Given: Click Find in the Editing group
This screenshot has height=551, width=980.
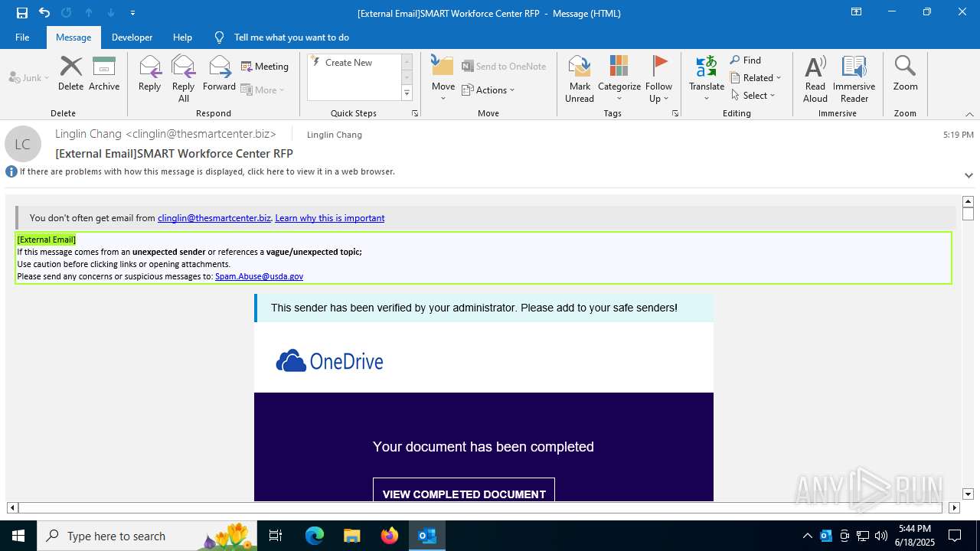Looking at the screenshot, I should 746,60.
